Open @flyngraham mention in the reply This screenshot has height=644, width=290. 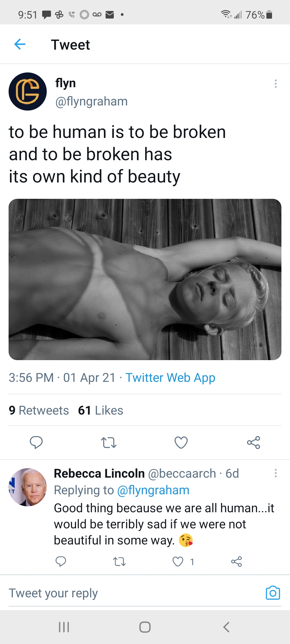click(x=153, y=490)
